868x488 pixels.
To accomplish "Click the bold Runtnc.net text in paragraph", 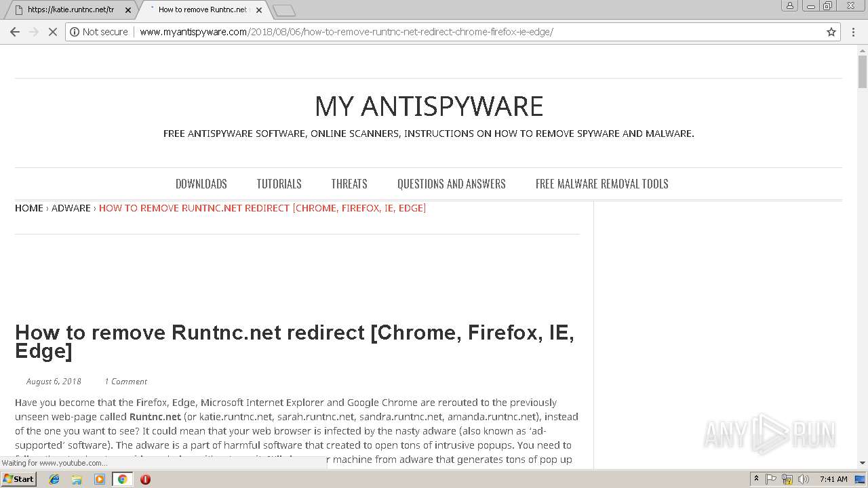I will [x=155, y=417].
